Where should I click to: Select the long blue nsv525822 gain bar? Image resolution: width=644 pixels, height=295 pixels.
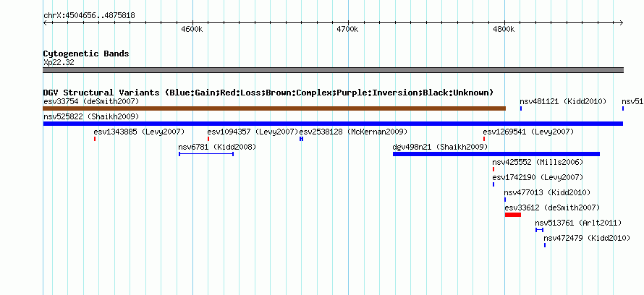point(333,124)
